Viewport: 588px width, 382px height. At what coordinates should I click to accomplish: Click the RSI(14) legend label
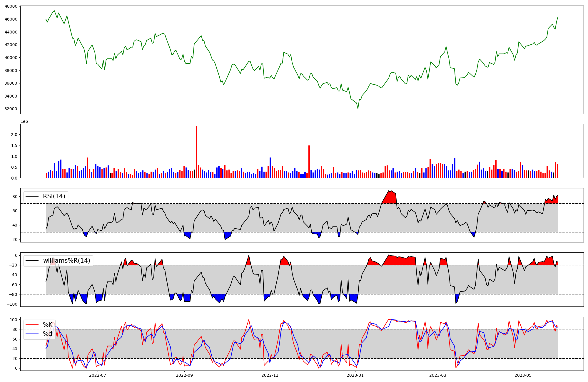point(54,196)
